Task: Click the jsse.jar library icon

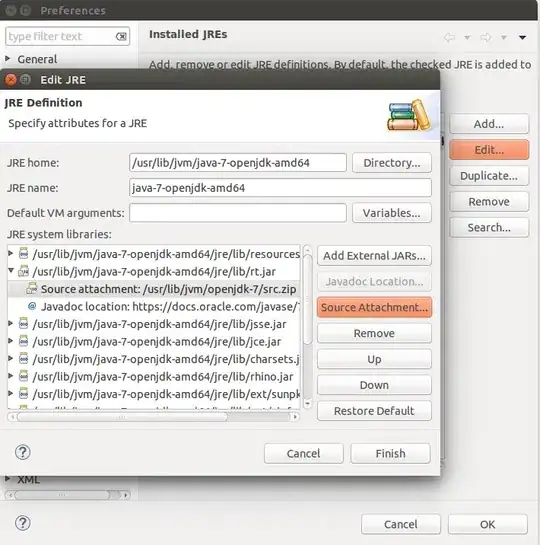Action: pyautogui.click(x=23, y=324)
